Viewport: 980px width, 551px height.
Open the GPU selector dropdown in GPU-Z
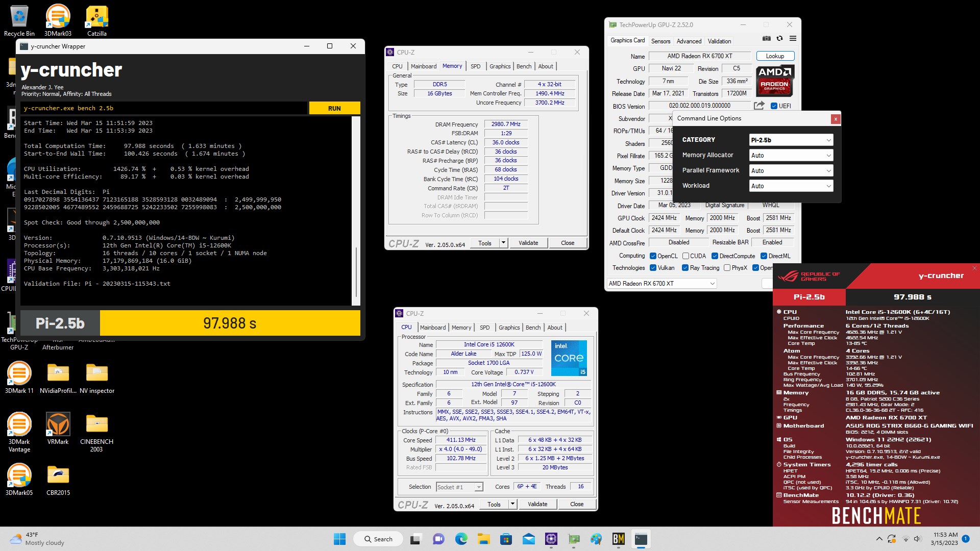point(662,284)
